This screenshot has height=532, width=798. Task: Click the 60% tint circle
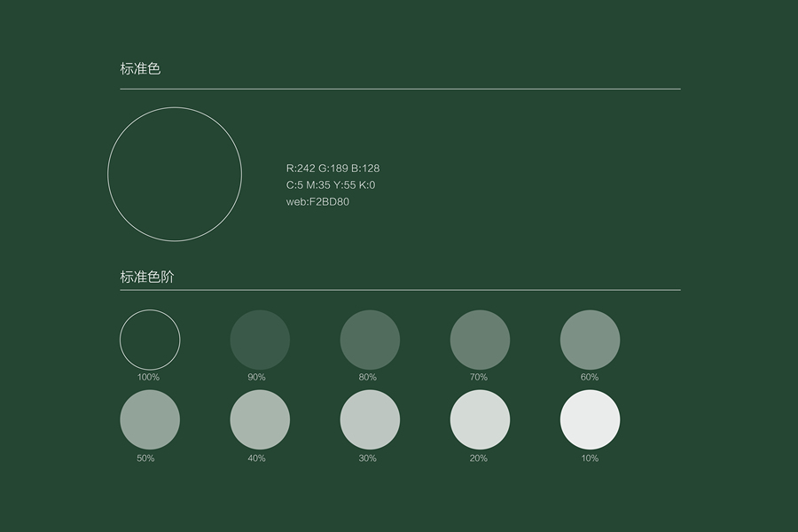pyautogui.click(x=590, y=340)
